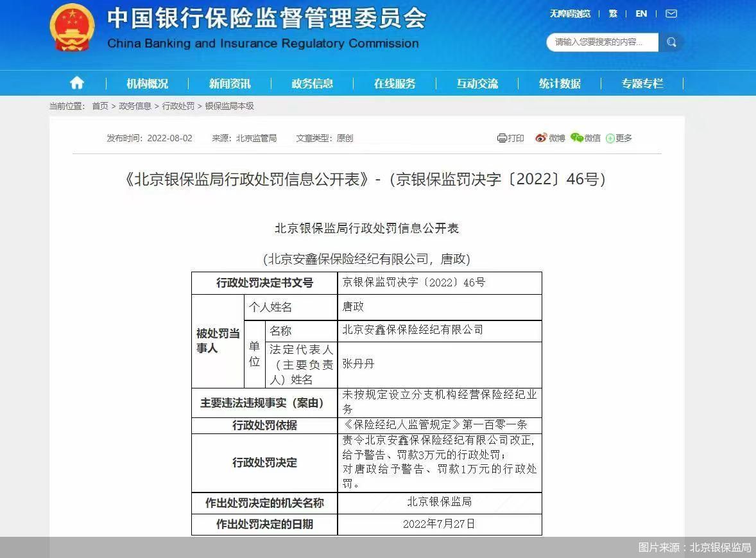The height and width of the screenshot is (558, 756).
Task: Click the publish date 2022-08-02
Action: pyautogui.click(x=169, y=138)
